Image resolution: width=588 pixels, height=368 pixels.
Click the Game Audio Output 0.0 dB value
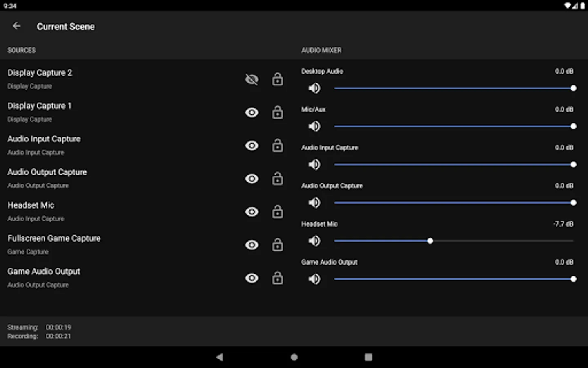[x=564, y=262]
